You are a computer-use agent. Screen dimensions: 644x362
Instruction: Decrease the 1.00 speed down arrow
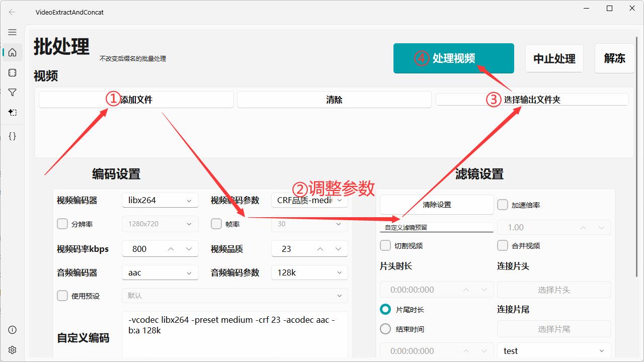tap(601, 227)
